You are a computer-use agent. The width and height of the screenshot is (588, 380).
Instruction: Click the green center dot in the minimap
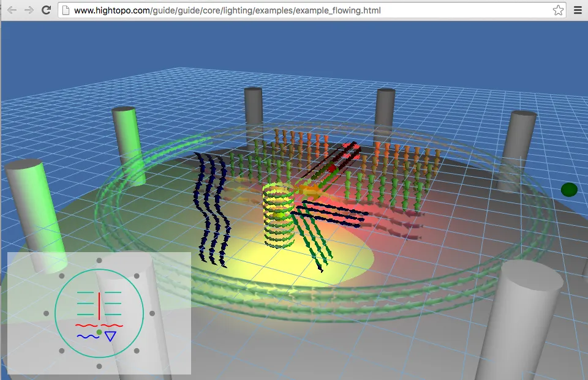99,332
